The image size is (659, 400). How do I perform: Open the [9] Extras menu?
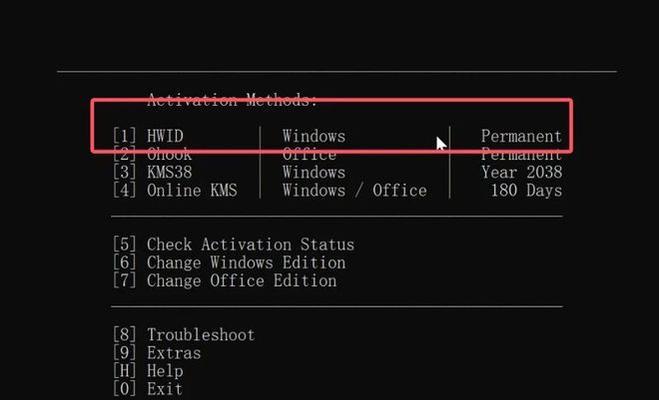pyautogui.click(x=157, y=353)
